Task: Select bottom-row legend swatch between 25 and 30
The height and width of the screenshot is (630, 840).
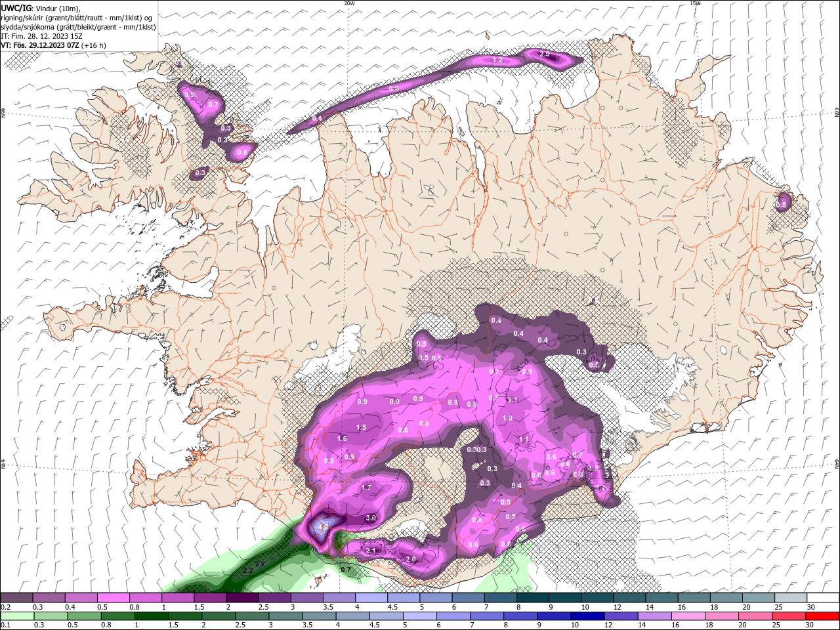Action: coord(790,616)
